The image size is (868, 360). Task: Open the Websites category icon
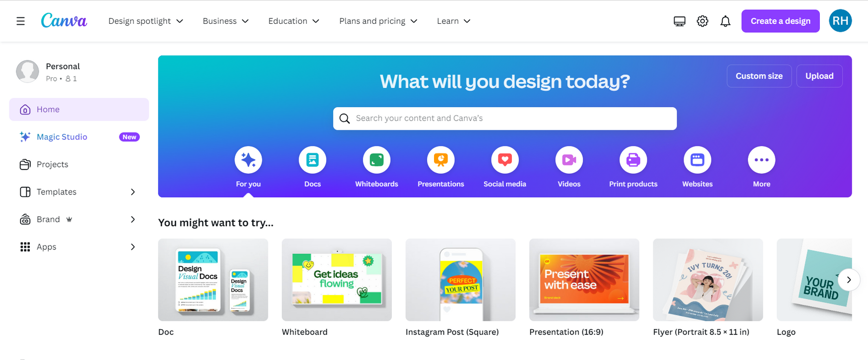[x=697, y=160]
